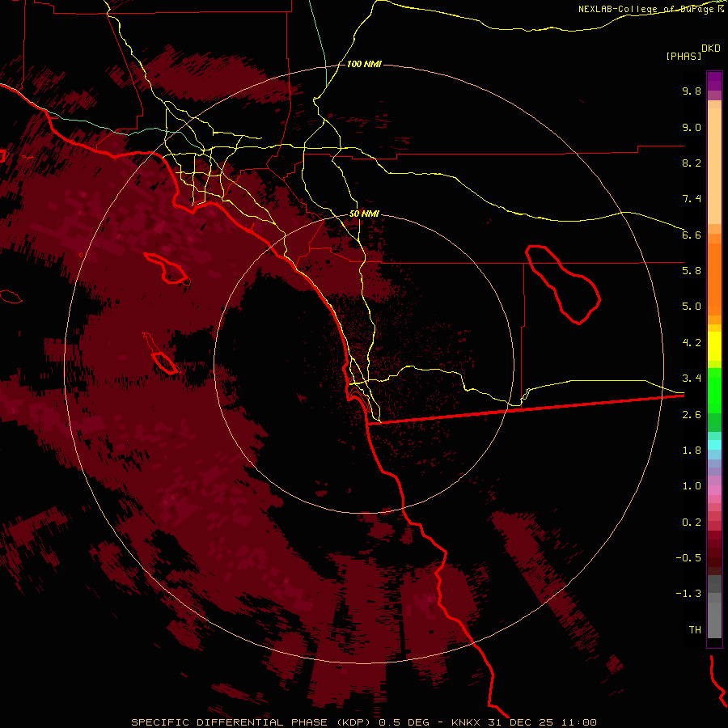Click the DKD label above the legend
Screen dimensions: 728x728
[x=711, y=49]
